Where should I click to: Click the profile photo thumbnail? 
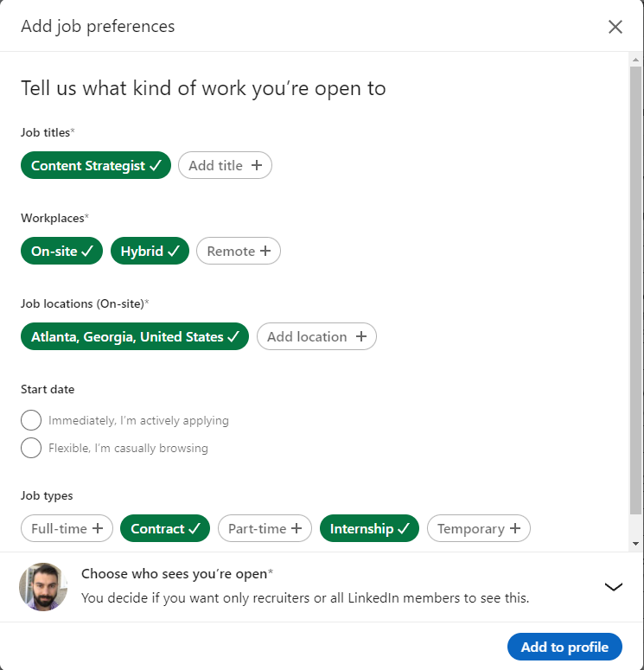point(43,587)
